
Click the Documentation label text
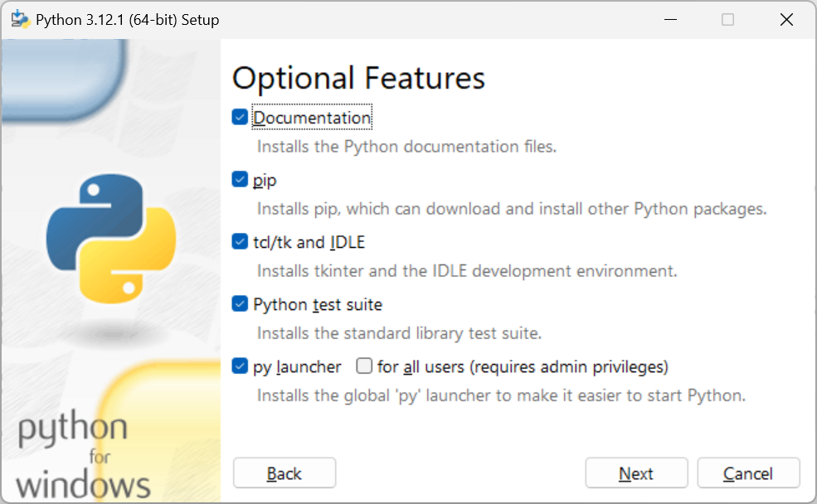pos(312,118)
